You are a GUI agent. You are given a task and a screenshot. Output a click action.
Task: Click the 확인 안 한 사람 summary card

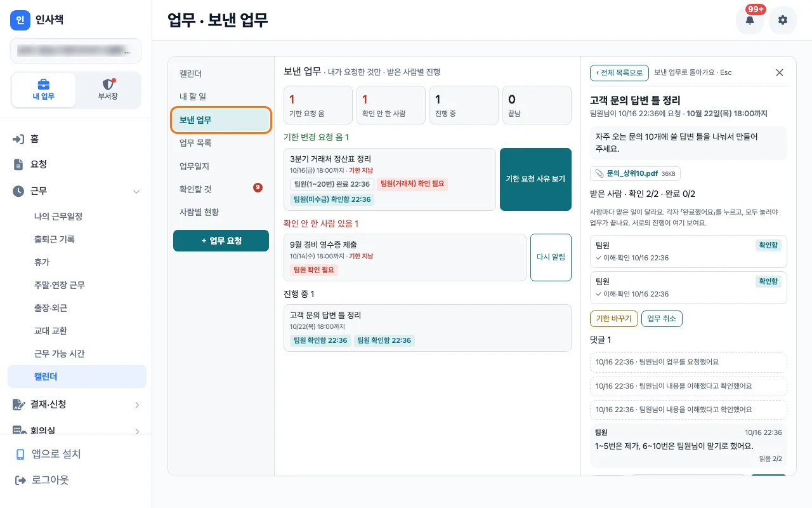pyautogui.click(x=391, y=105)
